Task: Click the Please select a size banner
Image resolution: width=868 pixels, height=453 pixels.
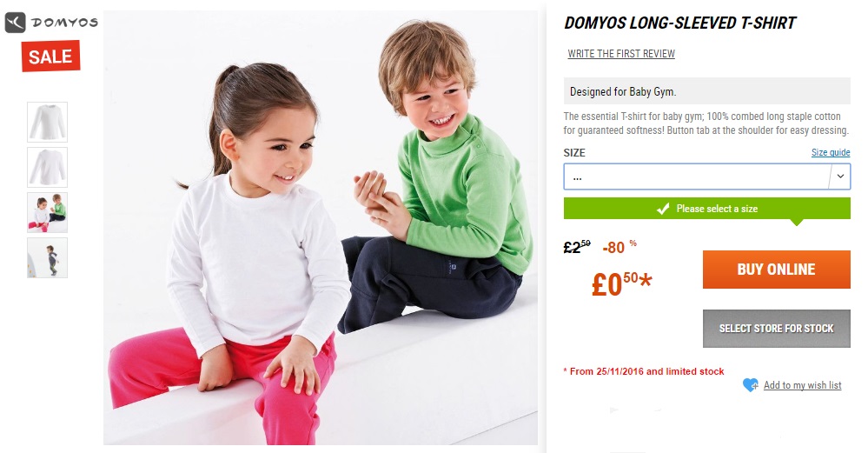Action: (707, 209)
